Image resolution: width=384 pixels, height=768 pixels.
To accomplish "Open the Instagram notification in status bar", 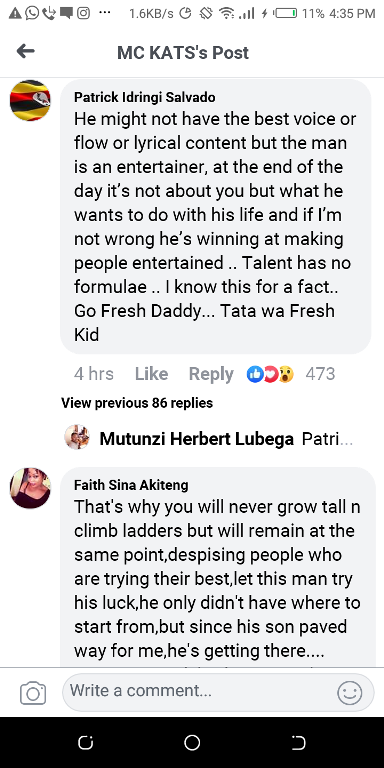I will click(84, 14).
